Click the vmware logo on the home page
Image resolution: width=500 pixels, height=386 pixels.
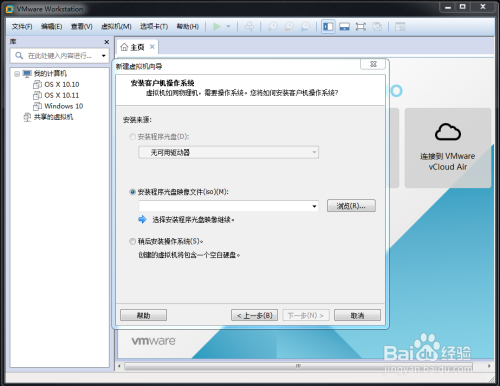click(x=153, y=341)
